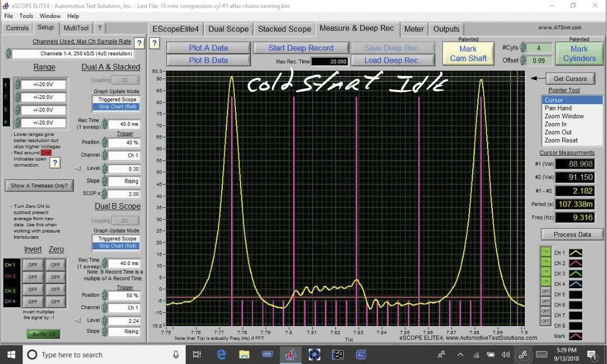
Task: Toggle the CH 2 ON button
Action: tap(545, 262)
